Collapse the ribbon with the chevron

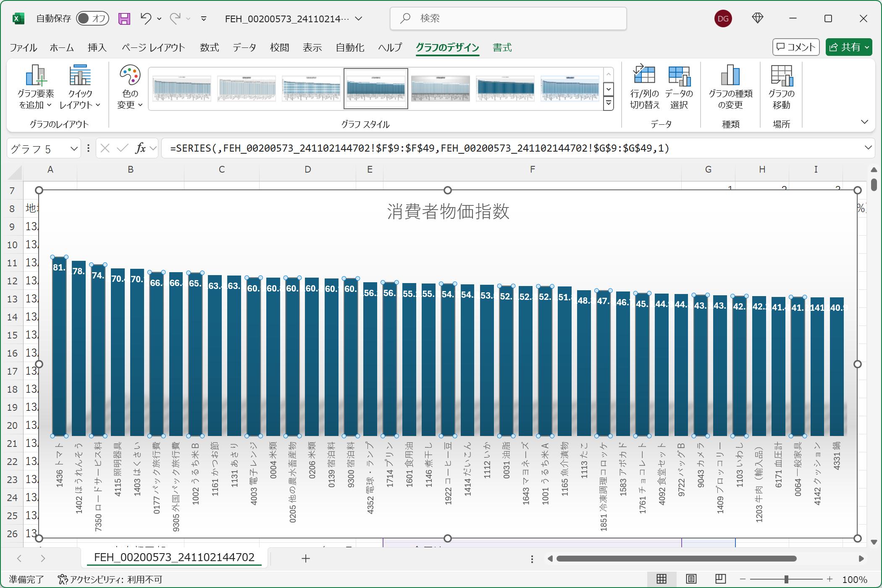click(x=864, y=122)
